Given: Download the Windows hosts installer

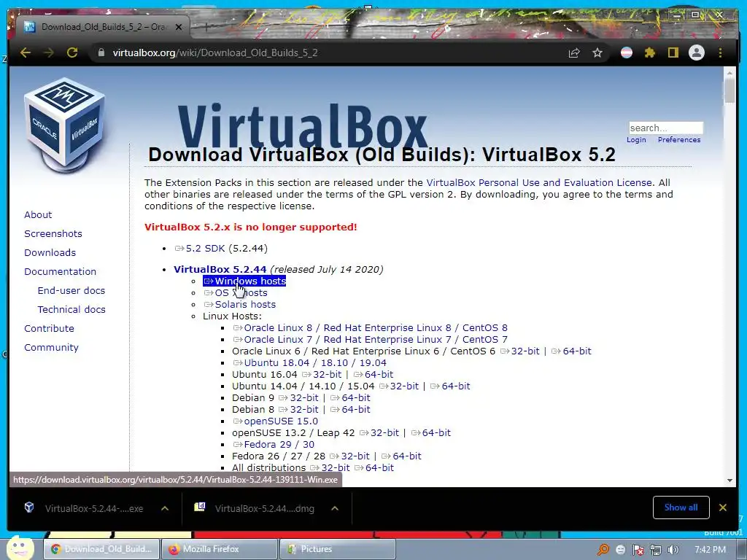Looking at the screenshot, I should [245, 281].
